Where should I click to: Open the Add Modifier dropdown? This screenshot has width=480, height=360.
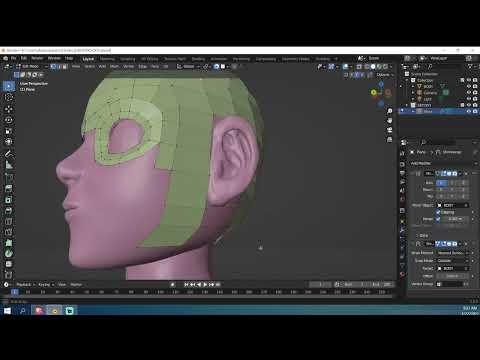441,163
